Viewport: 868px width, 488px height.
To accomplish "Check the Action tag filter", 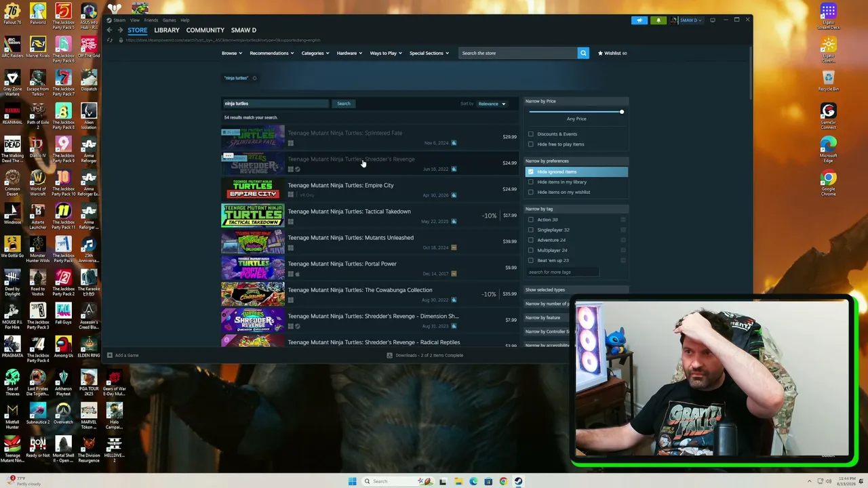I will pos(531,220).
